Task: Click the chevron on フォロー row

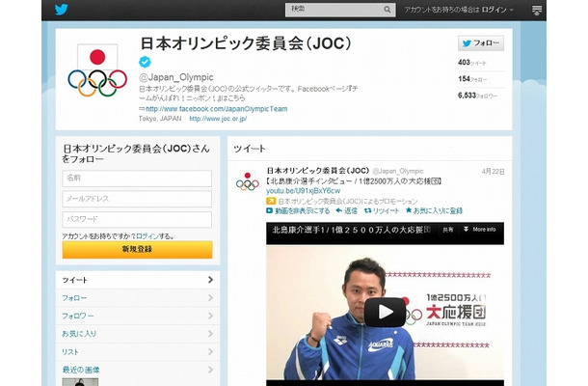Action: (210, 298)
